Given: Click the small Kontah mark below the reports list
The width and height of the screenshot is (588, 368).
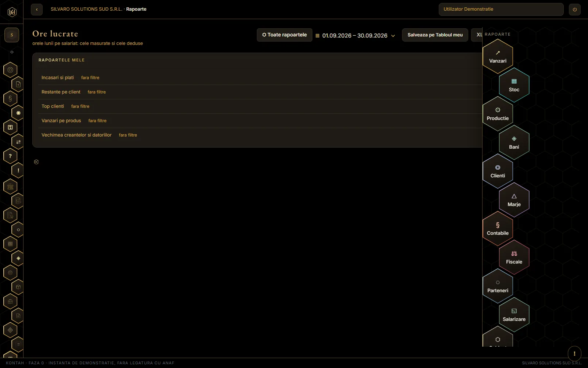Looking at the screenshot, I should (36, 162).
